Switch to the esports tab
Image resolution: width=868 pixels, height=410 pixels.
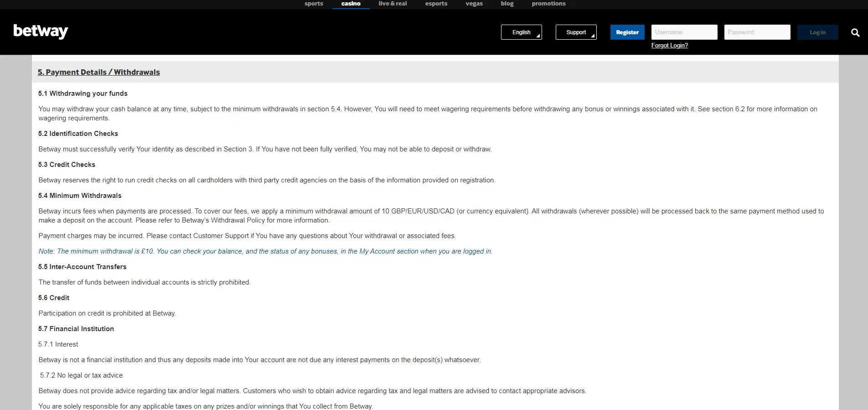pos(436,4)
